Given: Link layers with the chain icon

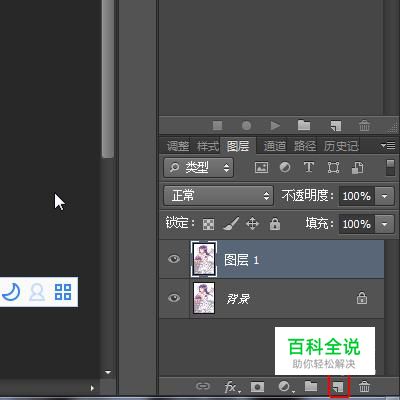Looking at the screenshot, I should click(x=203, y=386).
